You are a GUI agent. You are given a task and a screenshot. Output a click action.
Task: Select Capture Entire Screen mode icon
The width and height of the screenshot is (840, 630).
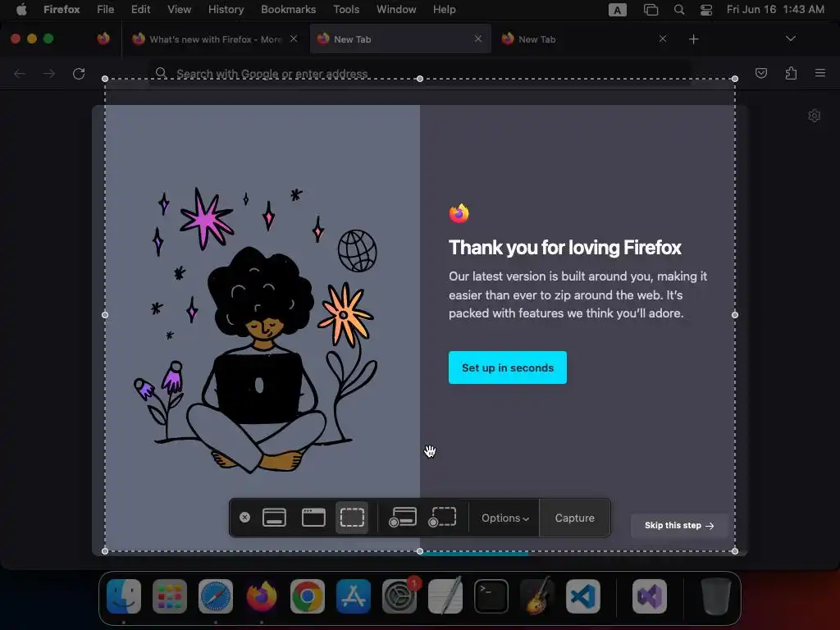click(x=274, y=518)
